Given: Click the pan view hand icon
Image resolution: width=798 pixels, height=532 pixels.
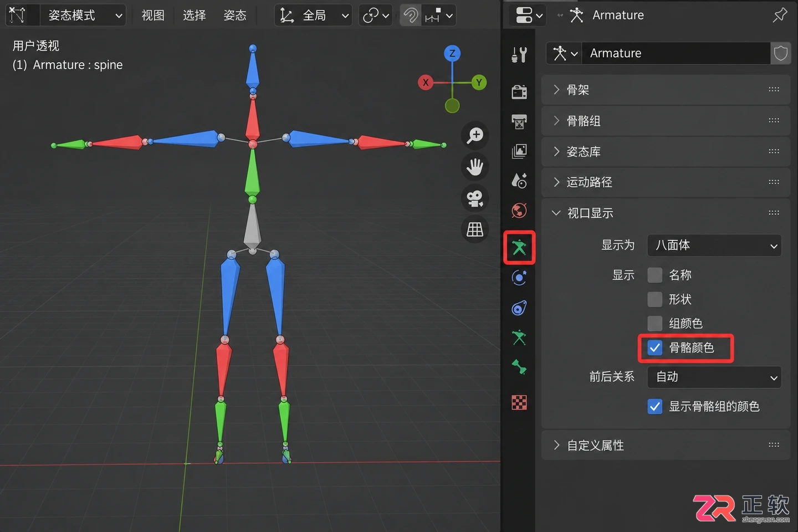Looking at the screenshot, I should [x=475, y=167].
